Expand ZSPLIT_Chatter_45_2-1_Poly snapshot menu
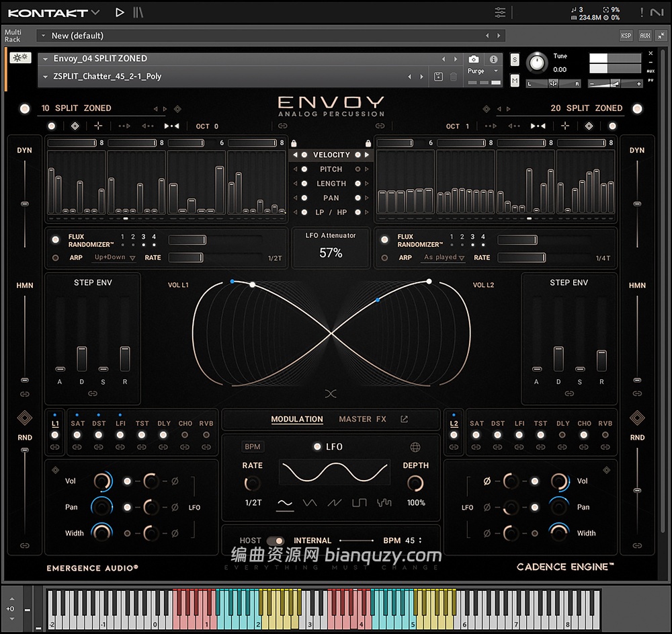 tap(45, 76)
